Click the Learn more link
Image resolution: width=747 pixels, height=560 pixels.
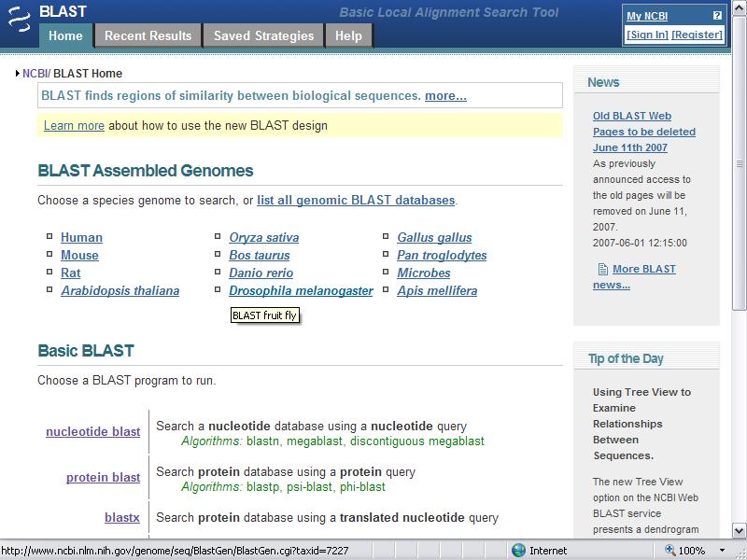point(74,126)
